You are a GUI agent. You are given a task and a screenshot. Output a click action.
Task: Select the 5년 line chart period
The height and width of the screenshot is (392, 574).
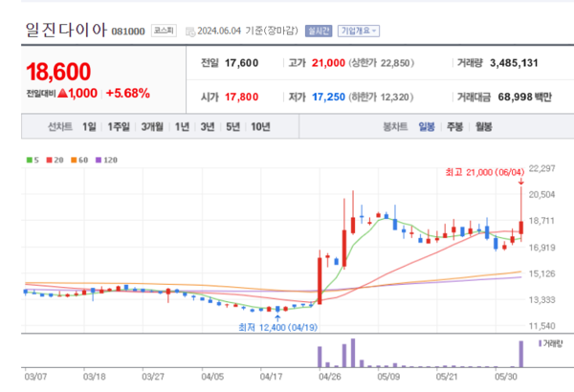pyautogui.click(x=232, y=126)
